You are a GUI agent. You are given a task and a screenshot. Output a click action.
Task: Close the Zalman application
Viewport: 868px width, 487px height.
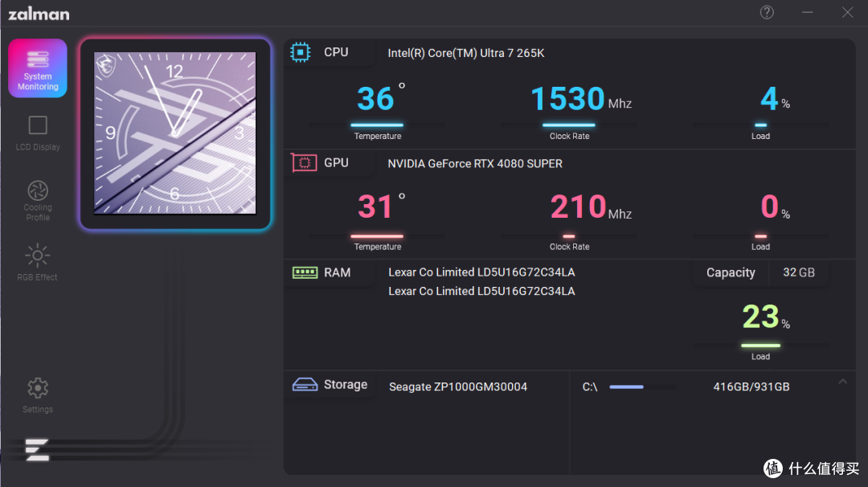(x=848, y=12)
